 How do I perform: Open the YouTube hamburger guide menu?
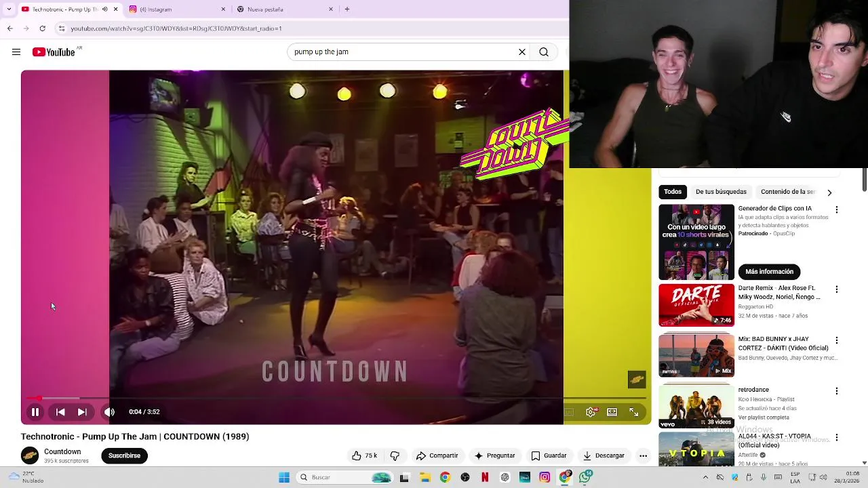pos(16,52)
